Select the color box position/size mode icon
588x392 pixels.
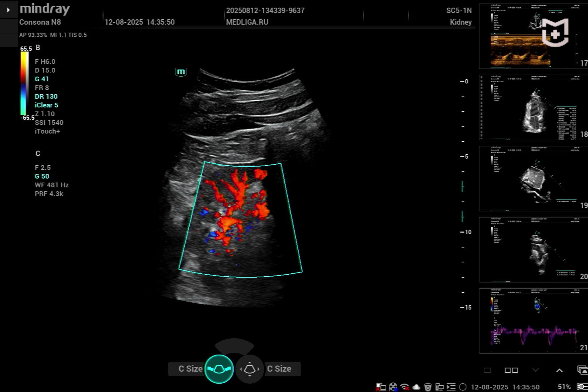click(249, 369)
